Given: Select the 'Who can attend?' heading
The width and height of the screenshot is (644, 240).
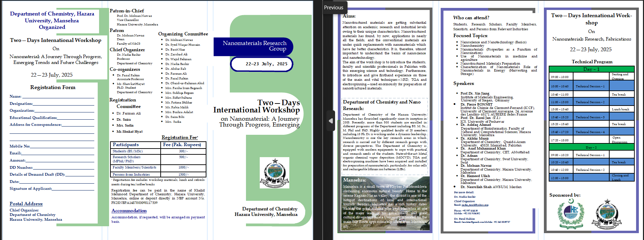Looking at the screenshot, I should (471, 18).
